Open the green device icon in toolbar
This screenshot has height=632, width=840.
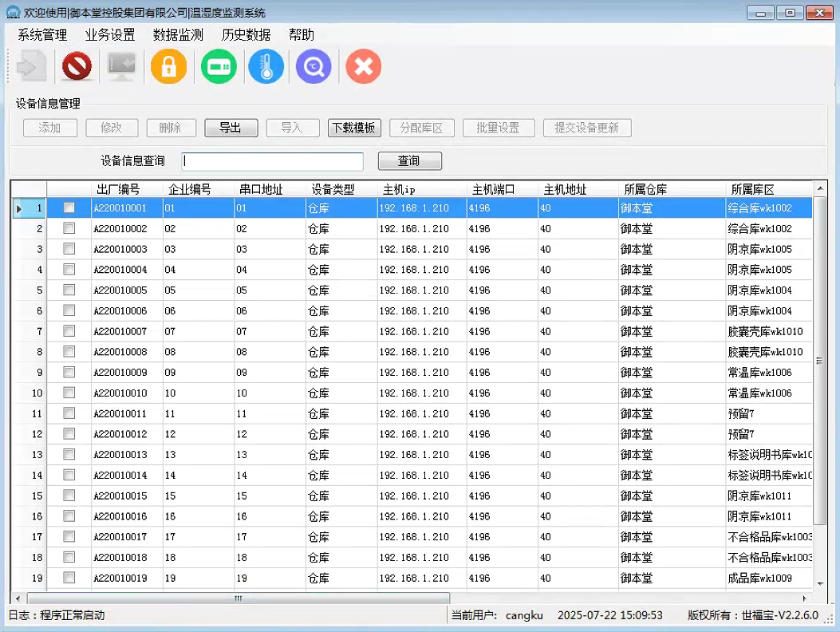pyautogui.click(x=218, y=67)
